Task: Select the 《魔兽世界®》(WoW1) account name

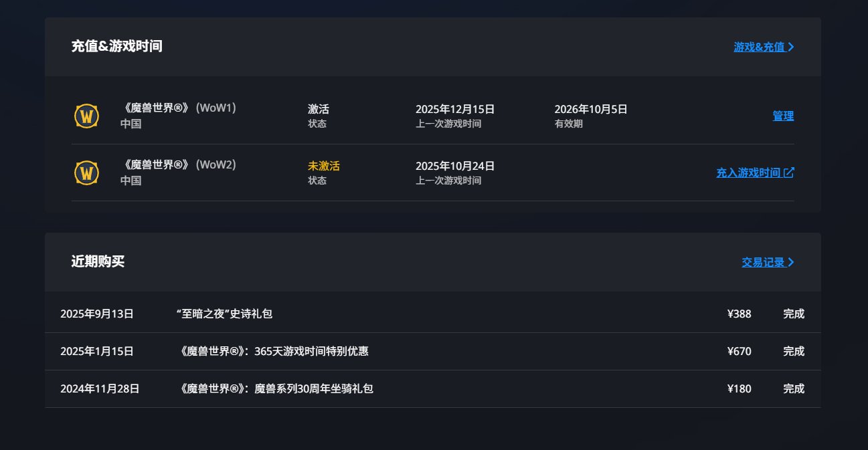Action: (x=178, y=108)
